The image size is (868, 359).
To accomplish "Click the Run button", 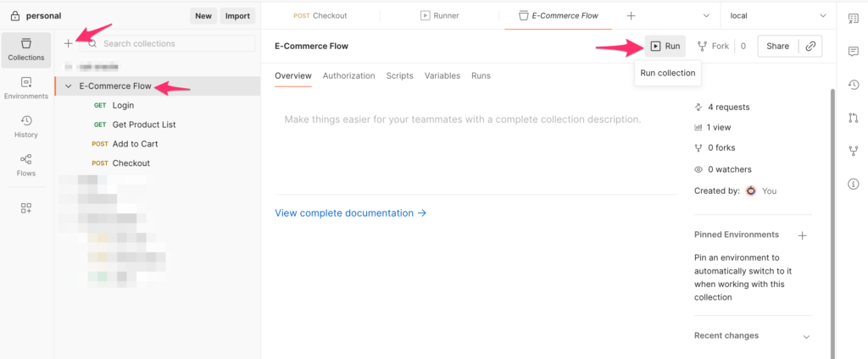I will click(x=665, y=47).
